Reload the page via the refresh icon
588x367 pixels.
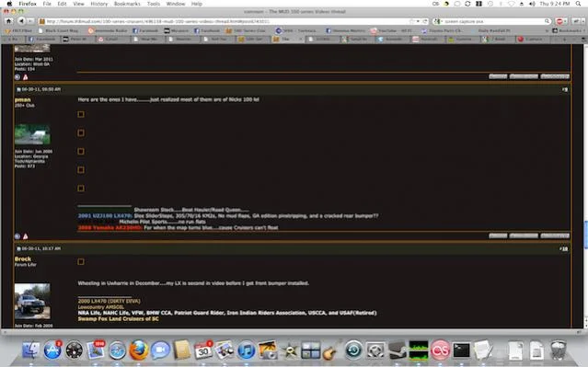point(425,21)
